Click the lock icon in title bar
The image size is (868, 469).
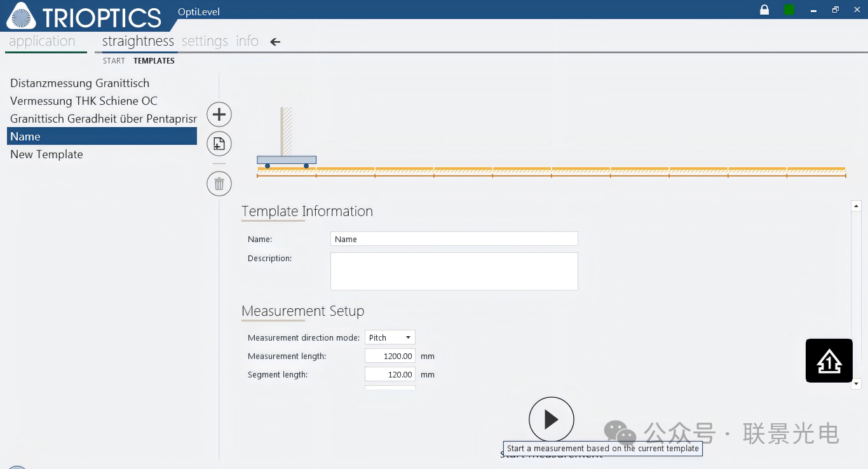(764, 10)
